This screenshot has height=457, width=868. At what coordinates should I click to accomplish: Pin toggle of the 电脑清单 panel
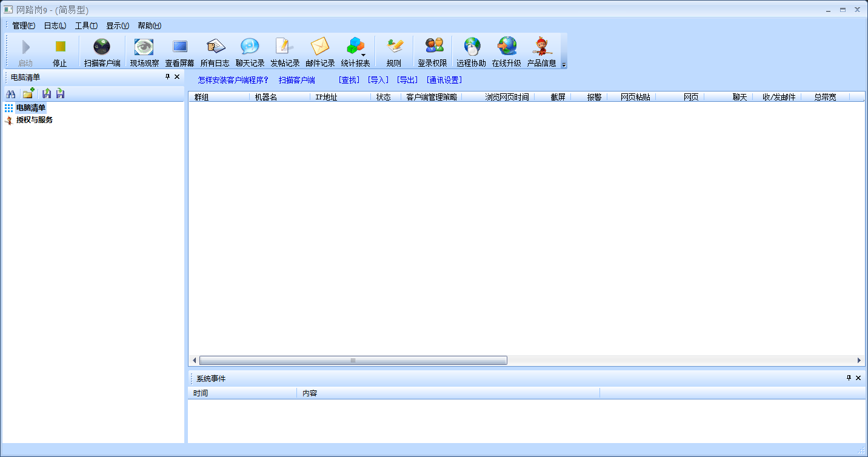click(168, 77)
